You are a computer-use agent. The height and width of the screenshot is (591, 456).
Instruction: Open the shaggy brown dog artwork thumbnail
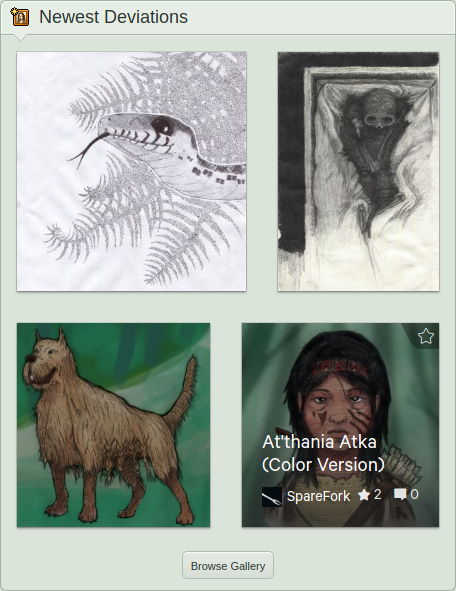coord(113,425)
